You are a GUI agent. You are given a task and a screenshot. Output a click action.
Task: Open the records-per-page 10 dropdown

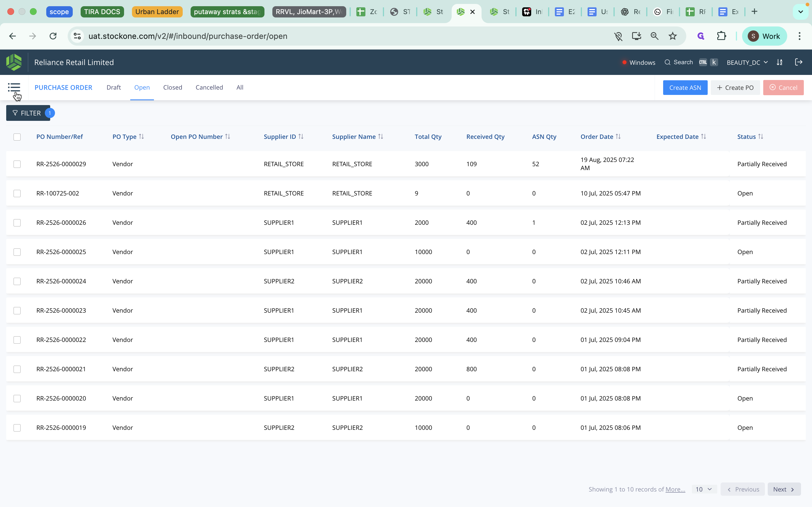tap(704, 489)
